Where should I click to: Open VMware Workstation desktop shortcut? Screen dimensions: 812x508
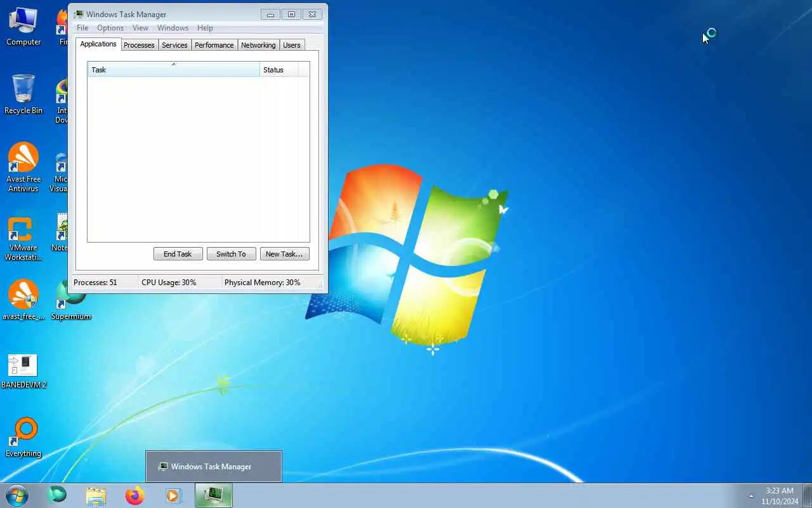coord(23,239)
